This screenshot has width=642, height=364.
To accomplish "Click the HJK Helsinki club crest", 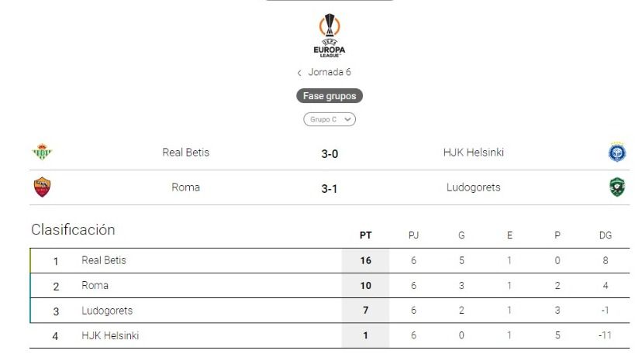I will pos(617,153).
